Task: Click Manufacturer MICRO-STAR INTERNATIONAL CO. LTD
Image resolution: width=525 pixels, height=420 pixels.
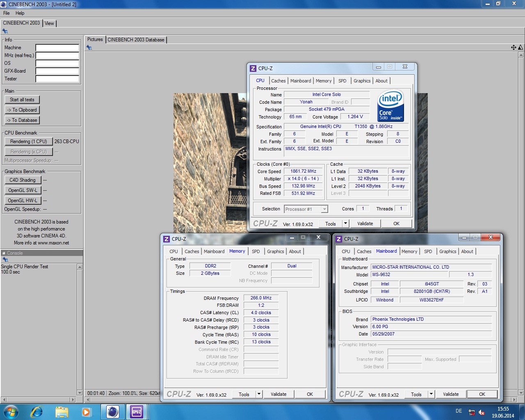Action: pos(431,267)
